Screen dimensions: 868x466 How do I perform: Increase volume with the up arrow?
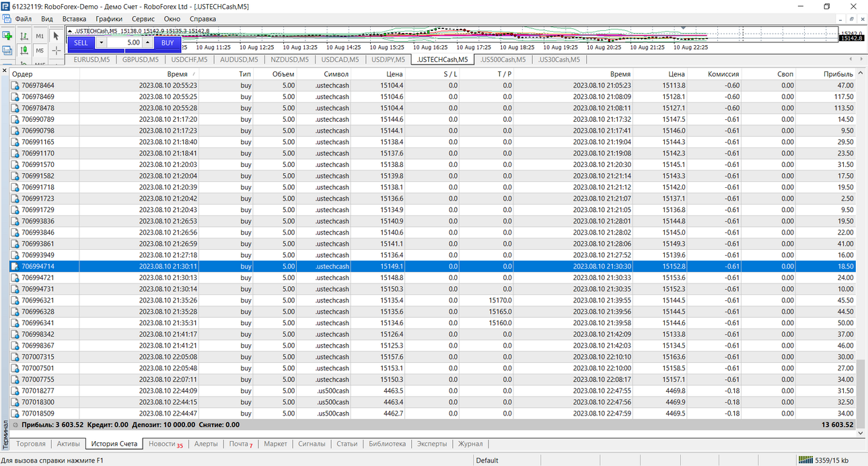[x=147, y=42]
